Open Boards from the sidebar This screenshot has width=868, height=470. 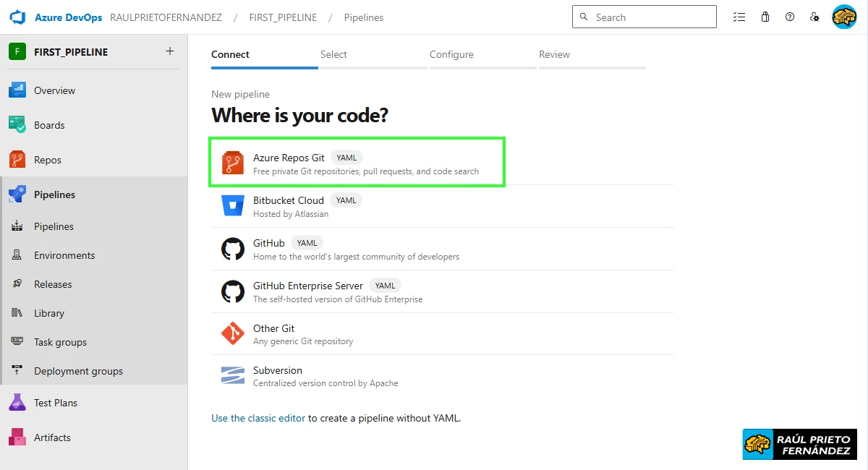49,124
